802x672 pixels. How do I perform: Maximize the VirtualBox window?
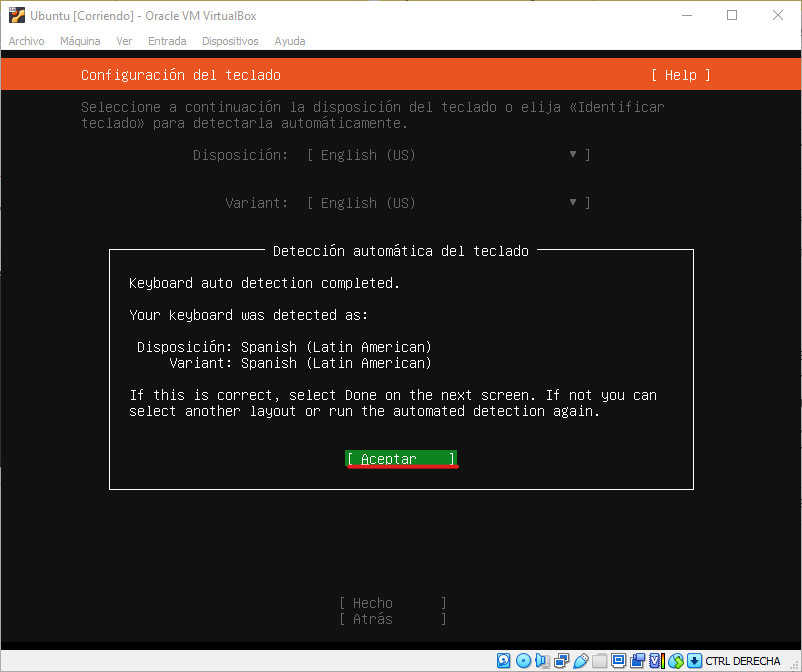pos(732,15)
